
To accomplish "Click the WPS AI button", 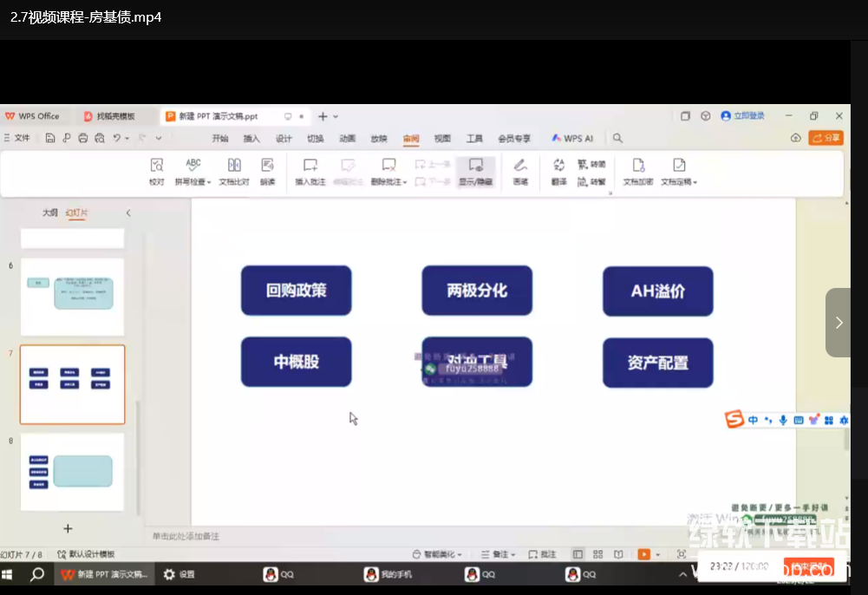I will coord(572,138).
